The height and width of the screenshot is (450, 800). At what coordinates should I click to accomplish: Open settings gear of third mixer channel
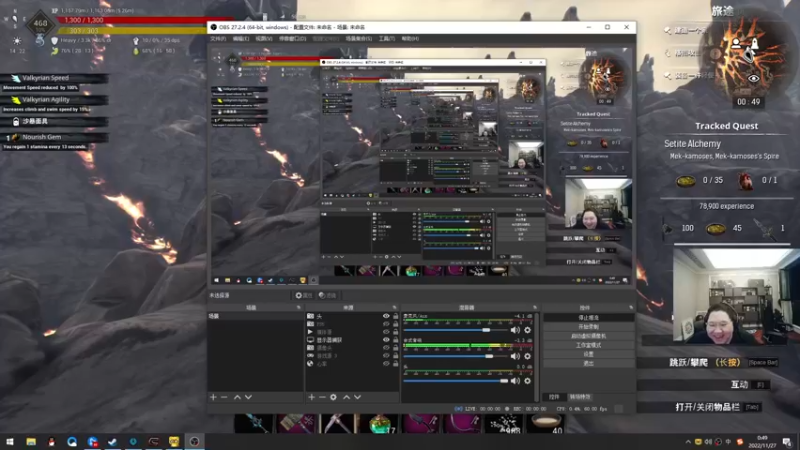tap(528, 381)
